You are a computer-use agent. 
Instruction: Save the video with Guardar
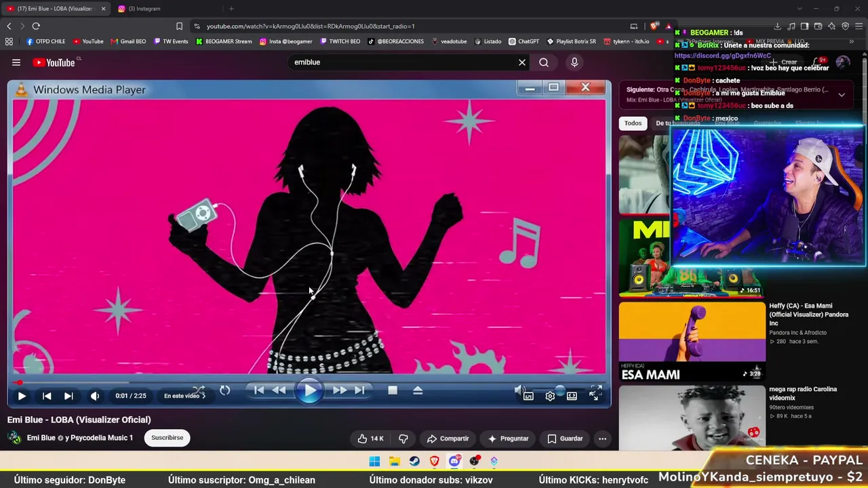tap(565, 439)
